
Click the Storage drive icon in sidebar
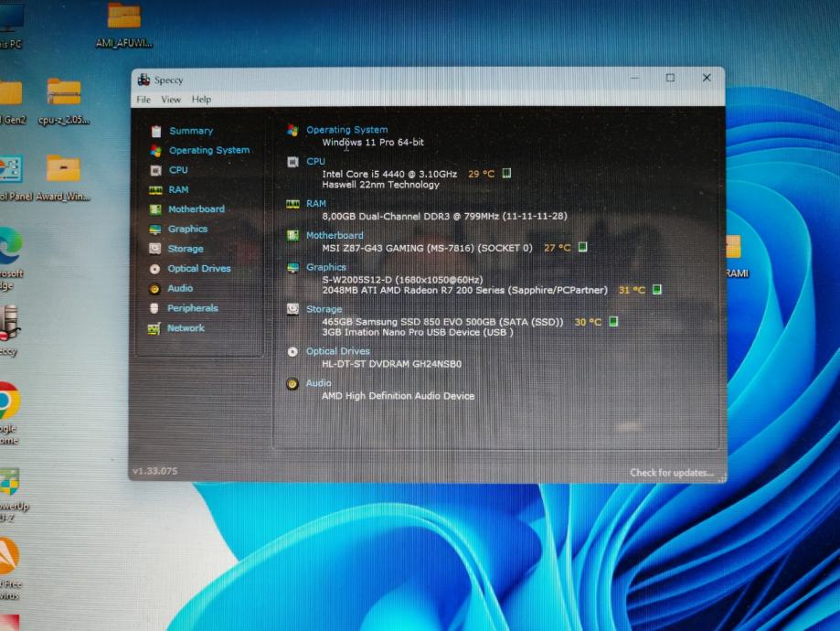(x=154, y=249)
